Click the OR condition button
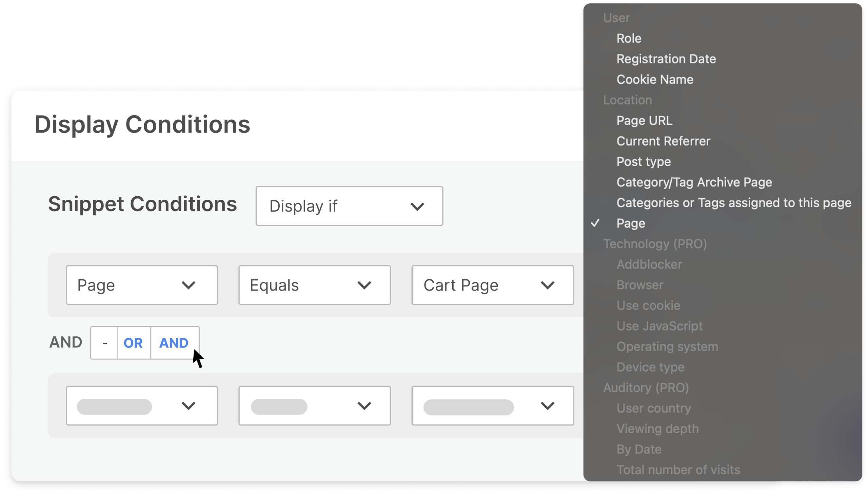Screen dimensions: 868x495 [x=133, y=343]
